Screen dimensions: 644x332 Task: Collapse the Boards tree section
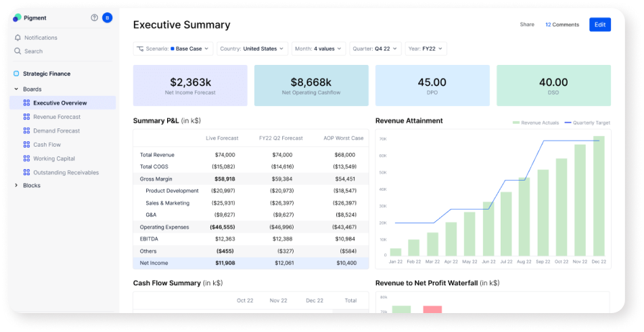coord(16,89)
